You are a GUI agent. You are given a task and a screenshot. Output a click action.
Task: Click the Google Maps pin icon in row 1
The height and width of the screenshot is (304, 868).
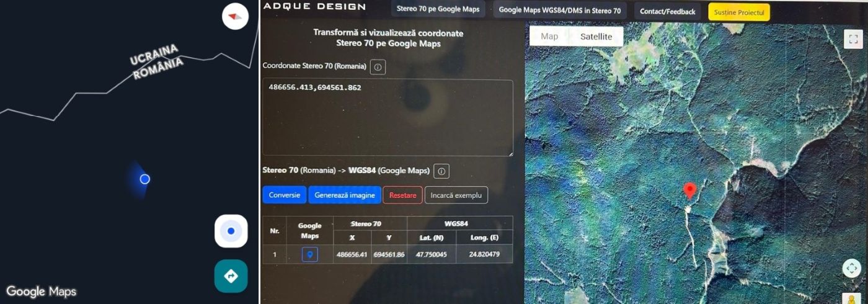(x=309, y=254)
